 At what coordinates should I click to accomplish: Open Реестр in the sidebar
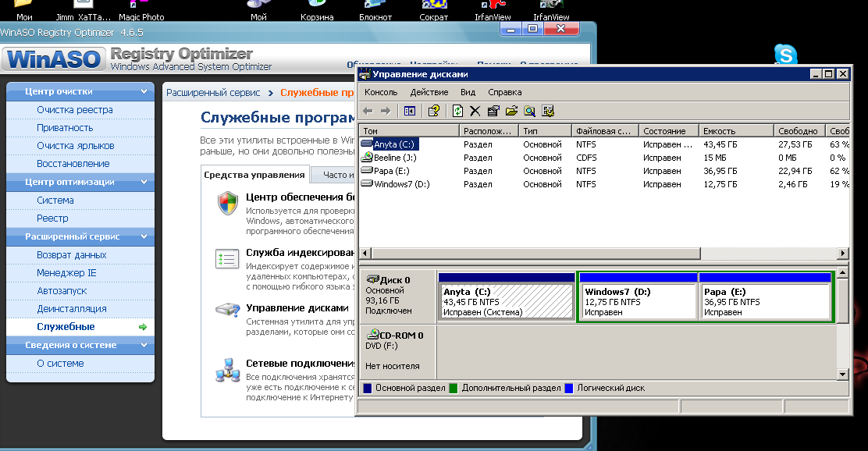coord(52,218)
